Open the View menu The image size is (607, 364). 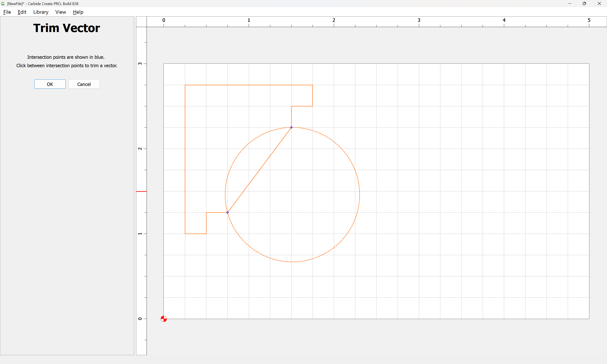tap(61, 12)
